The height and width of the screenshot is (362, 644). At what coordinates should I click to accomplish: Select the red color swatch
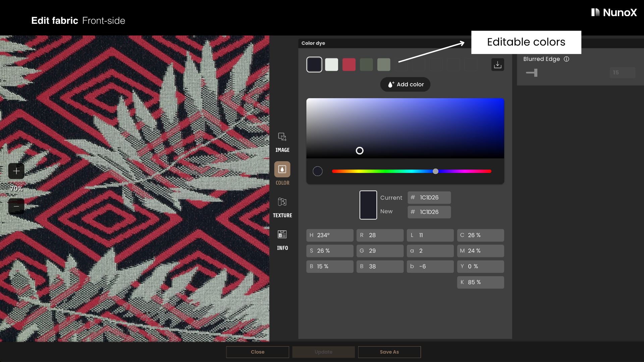click(x=349, y=64)
